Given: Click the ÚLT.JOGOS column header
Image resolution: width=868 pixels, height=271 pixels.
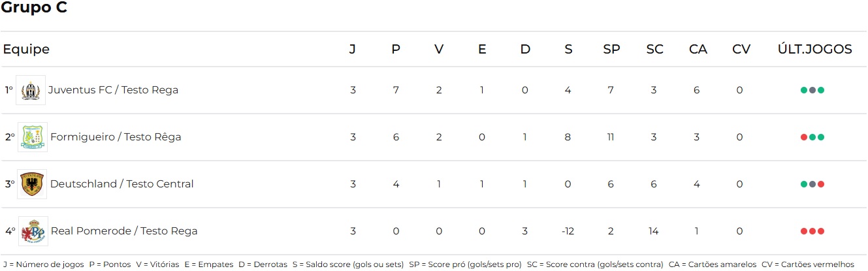Looking at the screenshot, I should point(814,50).
